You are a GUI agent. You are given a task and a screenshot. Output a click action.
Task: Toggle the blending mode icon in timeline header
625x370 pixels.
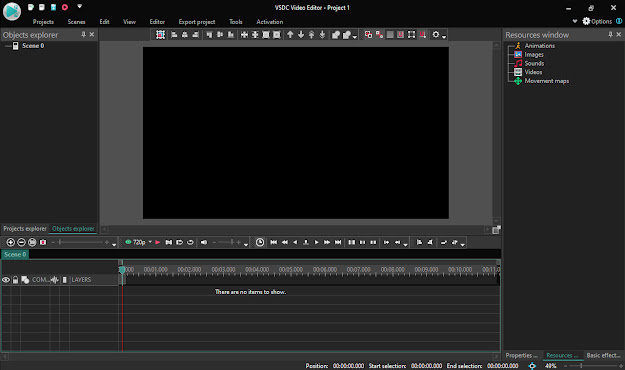point(25,280)
